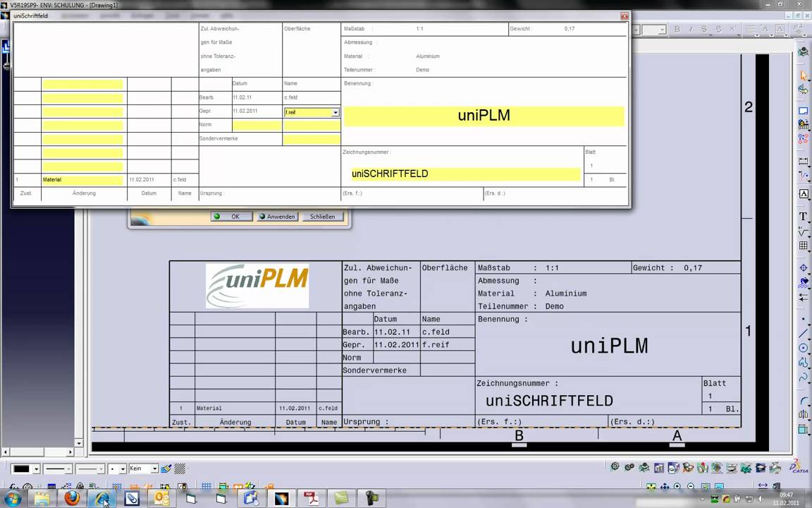Click the graduation cap icon in bottom toolbar
Image resolution: width=812 pixels, height=508 pixels.
761,467
